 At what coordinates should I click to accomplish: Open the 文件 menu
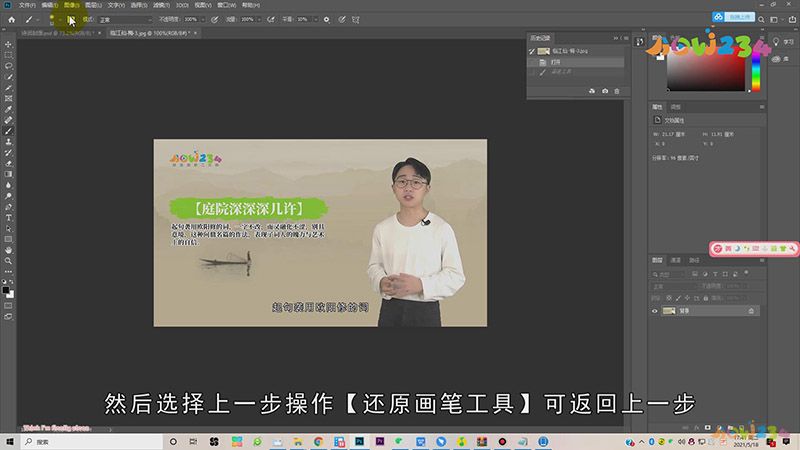[x=27, y=5]
